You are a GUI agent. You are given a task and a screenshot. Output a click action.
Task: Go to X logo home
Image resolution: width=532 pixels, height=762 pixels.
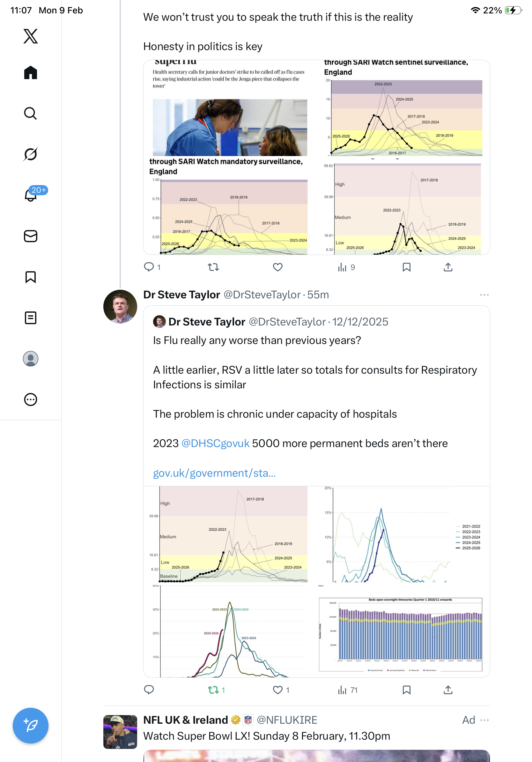tap(31, 36)
